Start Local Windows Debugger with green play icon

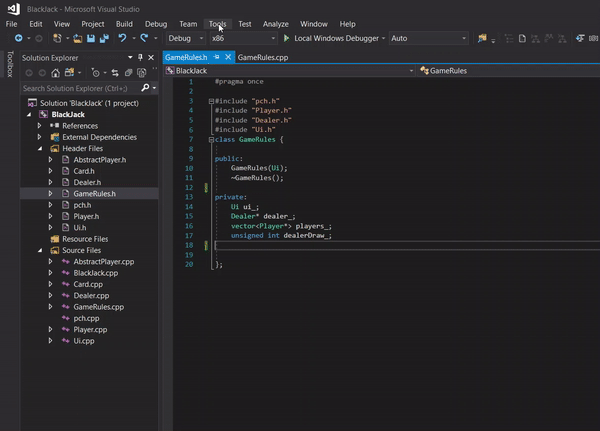[x=286, y=38]
